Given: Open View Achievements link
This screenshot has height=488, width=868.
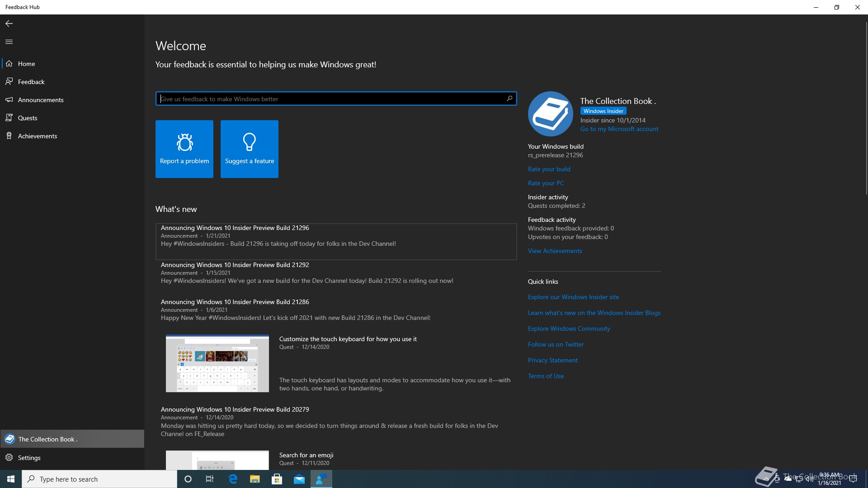Looking at the screenshot, I should pos(555,251).
